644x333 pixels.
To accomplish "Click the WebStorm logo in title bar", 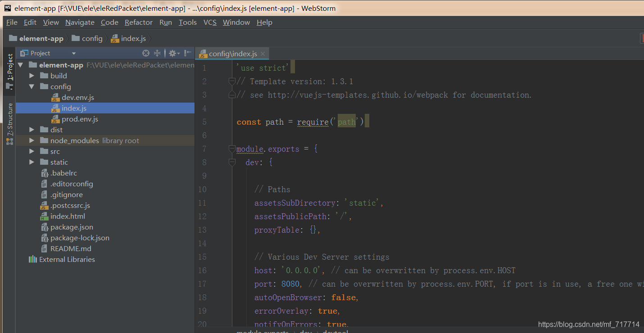I will coord(7,8).
